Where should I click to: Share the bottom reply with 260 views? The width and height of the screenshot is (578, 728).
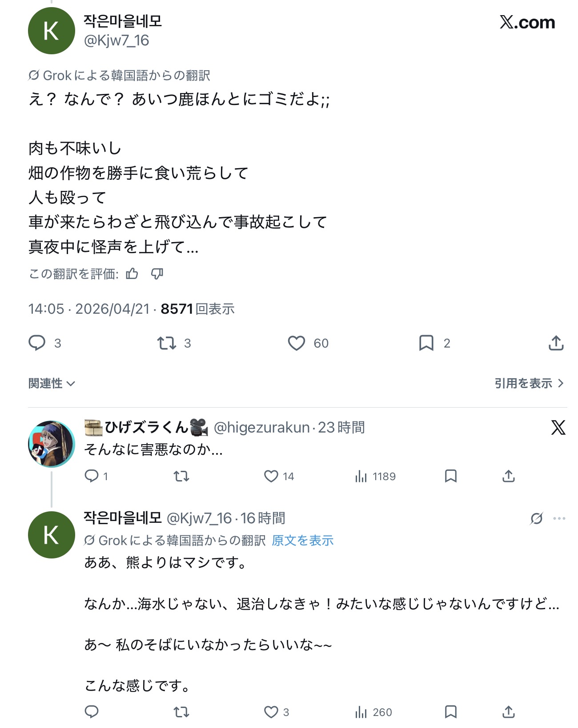tap(508, 712)
